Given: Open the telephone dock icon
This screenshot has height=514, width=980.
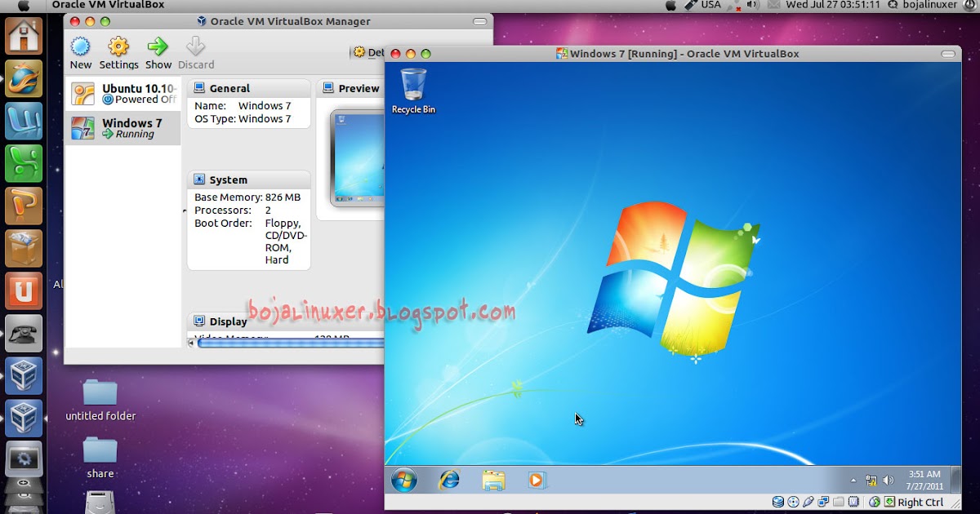Looking at the screenshot, I should [24, 333].
